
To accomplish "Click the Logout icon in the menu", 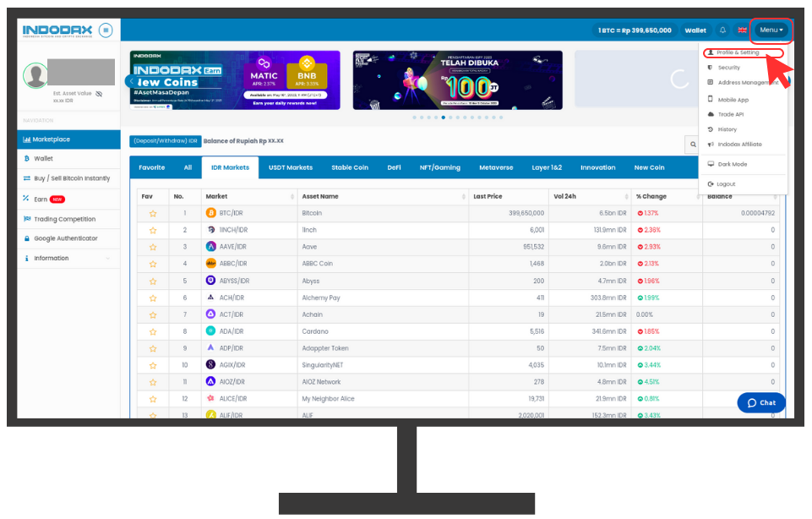I will (711, 184).
